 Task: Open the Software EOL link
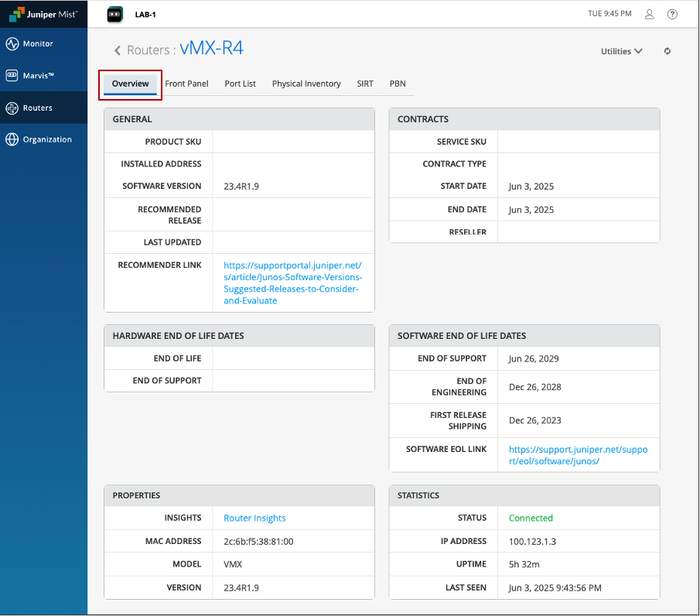(x=578, y=455)
